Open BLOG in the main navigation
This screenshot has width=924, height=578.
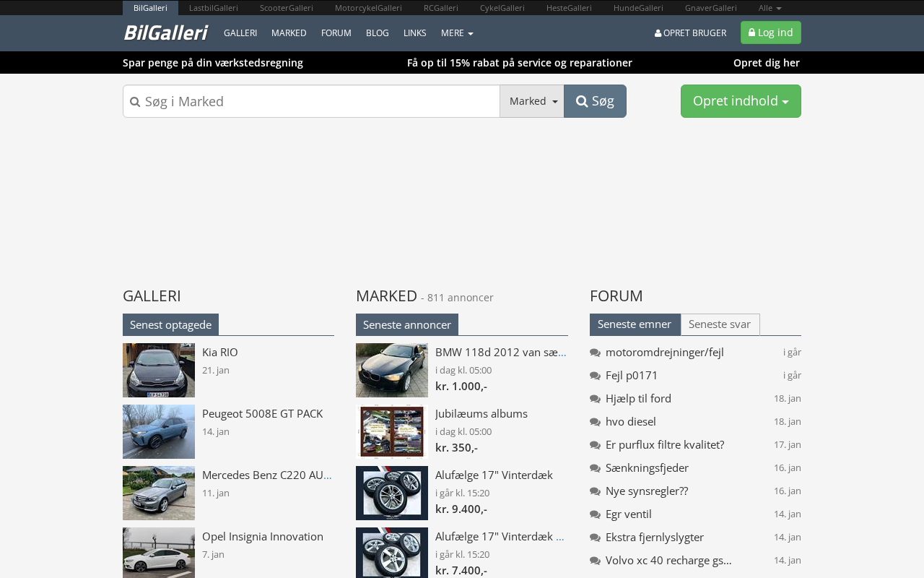point(378,33)
